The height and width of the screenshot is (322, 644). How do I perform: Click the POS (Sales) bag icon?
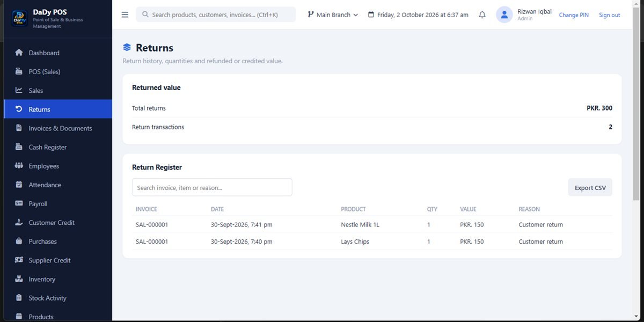[19, 71]
